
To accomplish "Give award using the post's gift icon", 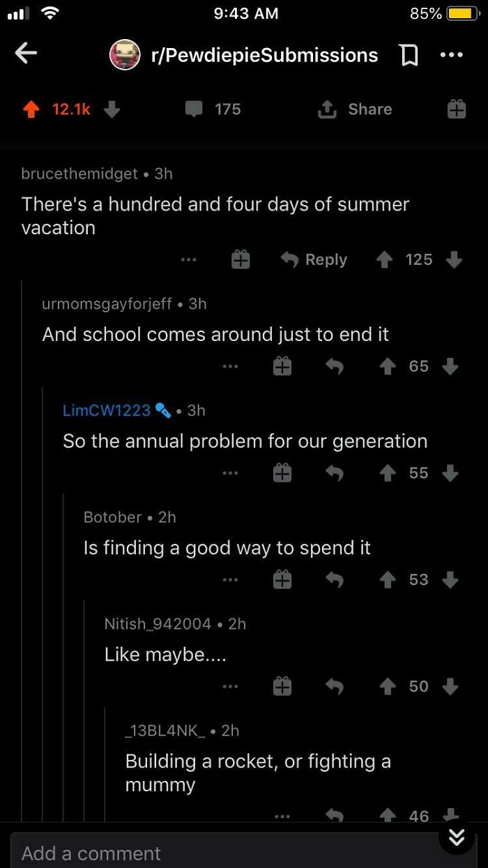I will coord(457,109).
